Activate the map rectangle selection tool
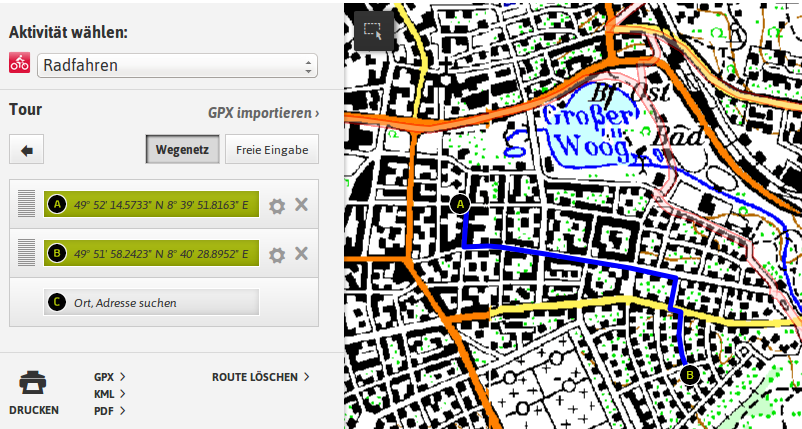 374,31
